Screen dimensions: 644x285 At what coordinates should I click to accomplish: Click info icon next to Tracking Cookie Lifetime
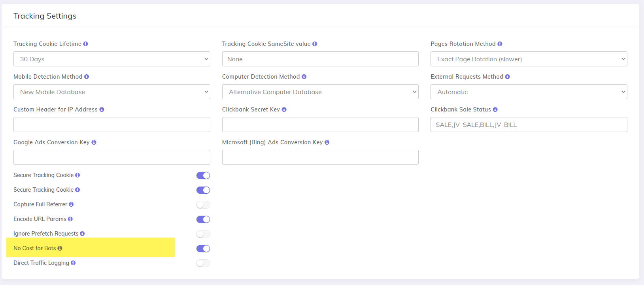pos(85,44)
